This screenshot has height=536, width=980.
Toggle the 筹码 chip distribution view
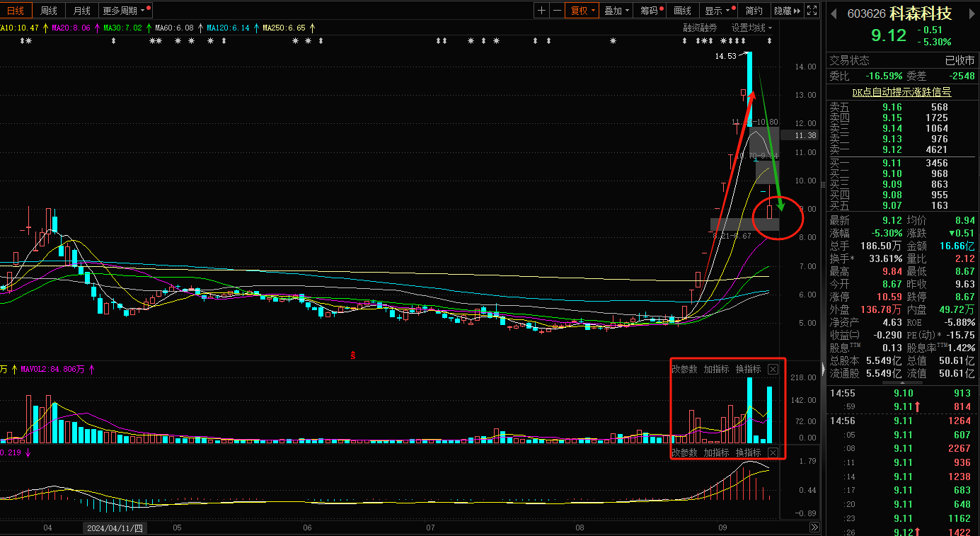[x=649, y=11]
